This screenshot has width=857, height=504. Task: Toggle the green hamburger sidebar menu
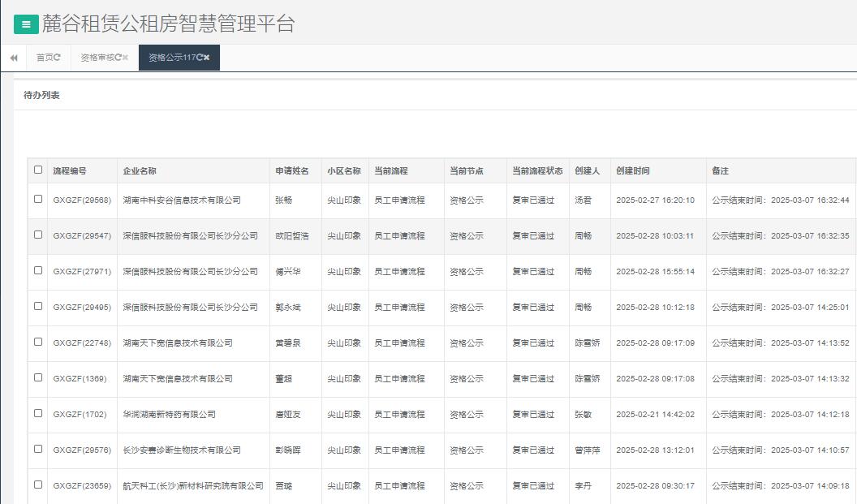[x=26, y=24]
